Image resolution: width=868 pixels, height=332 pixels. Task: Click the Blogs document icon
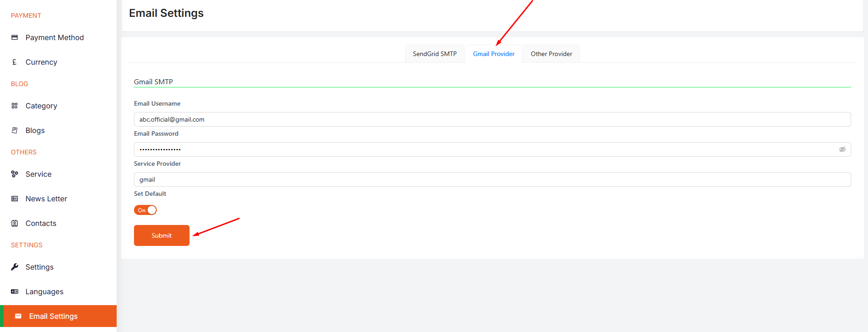[x=15, y=130]
